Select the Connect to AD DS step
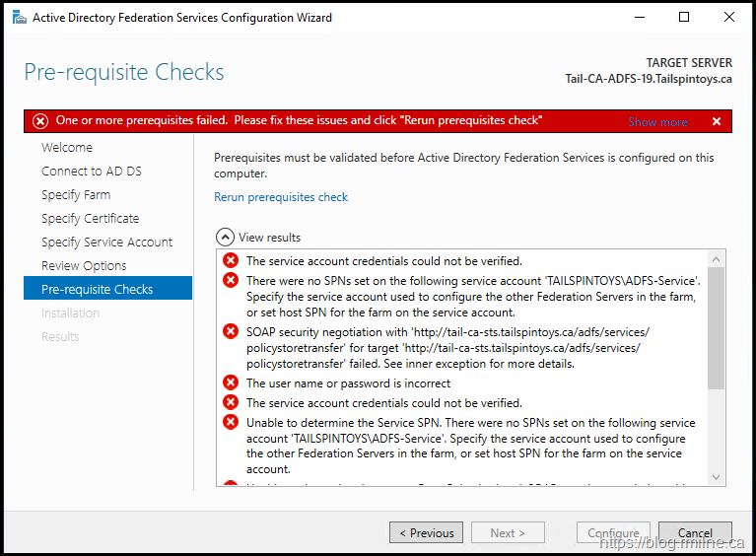 point(92,172)
